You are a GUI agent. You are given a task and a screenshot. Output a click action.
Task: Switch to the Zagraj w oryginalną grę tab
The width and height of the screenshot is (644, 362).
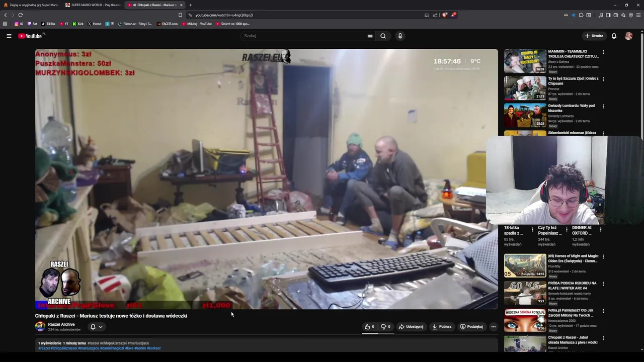coord(31,5)
